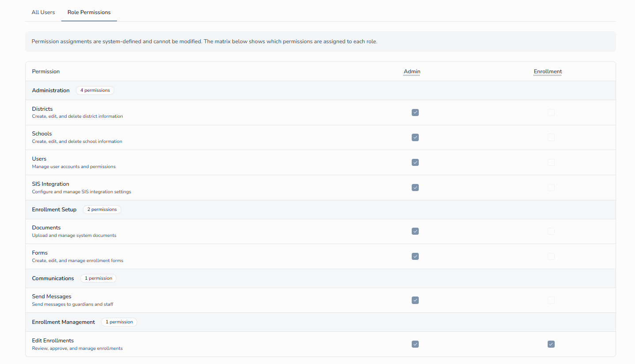This screenshot has width=635, height=364.
Task: Click the Edit Enrollments permission name
Action: (53, 341)
